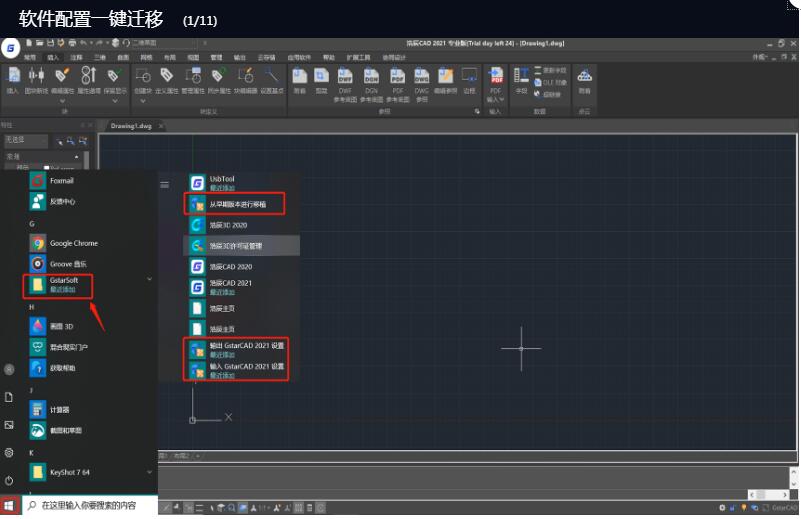The width and height of the screenshot is (801, 519).
Task: Click the 边框 frame ribbon icon
Action: tap(469, 81)
